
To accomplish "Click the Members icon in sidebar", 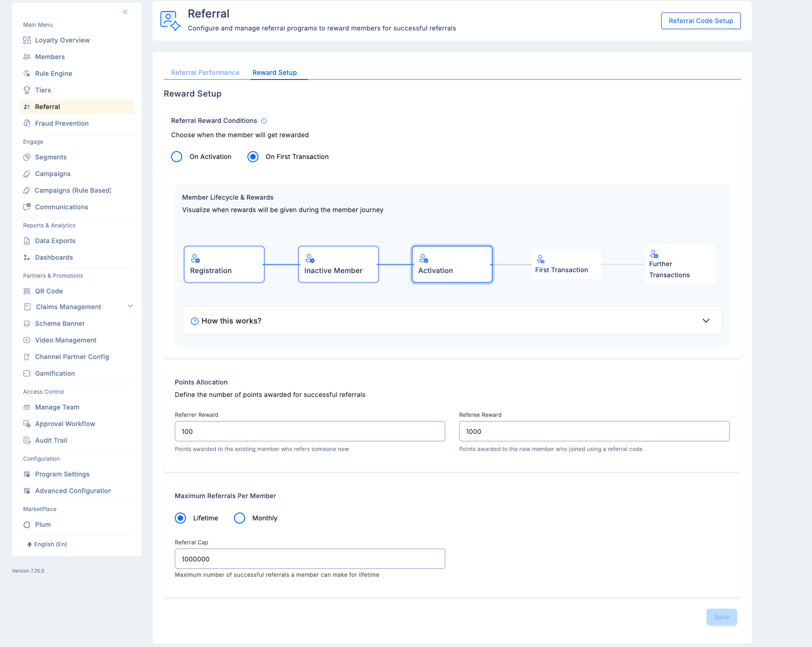I will (27, 57).
